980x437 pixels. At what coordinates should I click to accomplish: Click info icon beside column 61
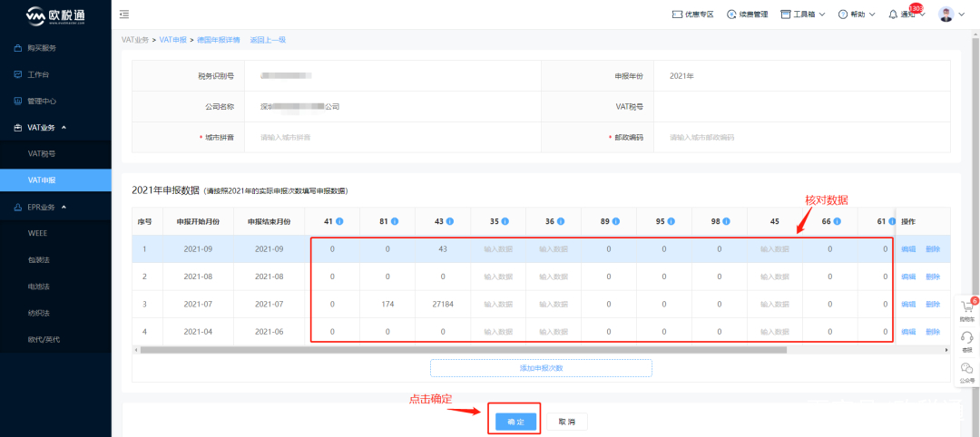[x=892, y=221]
